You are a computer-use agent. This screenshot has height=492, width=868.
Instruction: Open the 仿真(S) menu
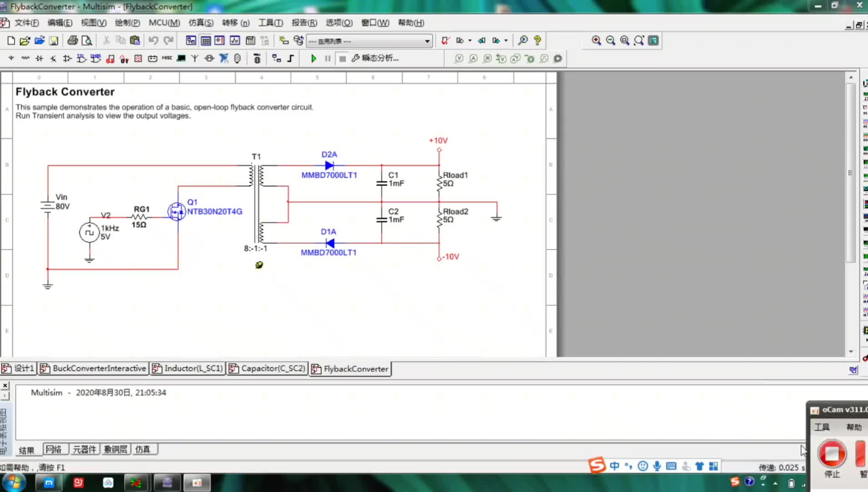(x=201, y=23)
